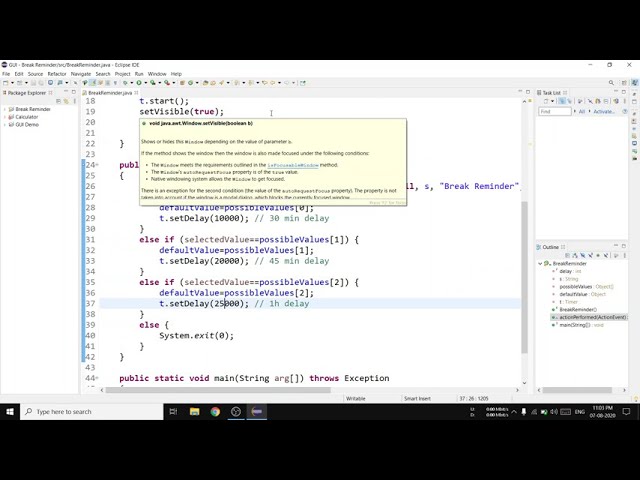The height and width of the screenshot is (480, 640).
Task: Click the Quick Access search magnifier icon
Action: tap(611, 83)
